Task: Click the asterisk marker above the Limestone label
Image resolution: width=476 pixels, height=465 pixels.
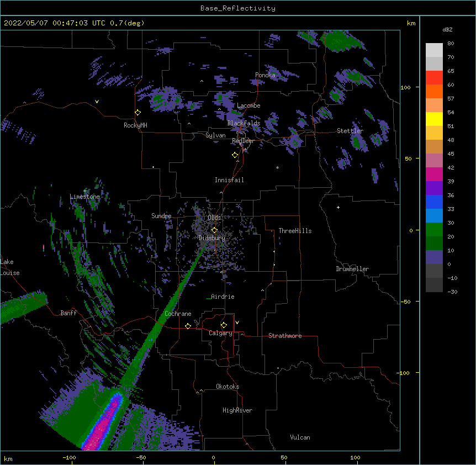Action: pos(84,191)
